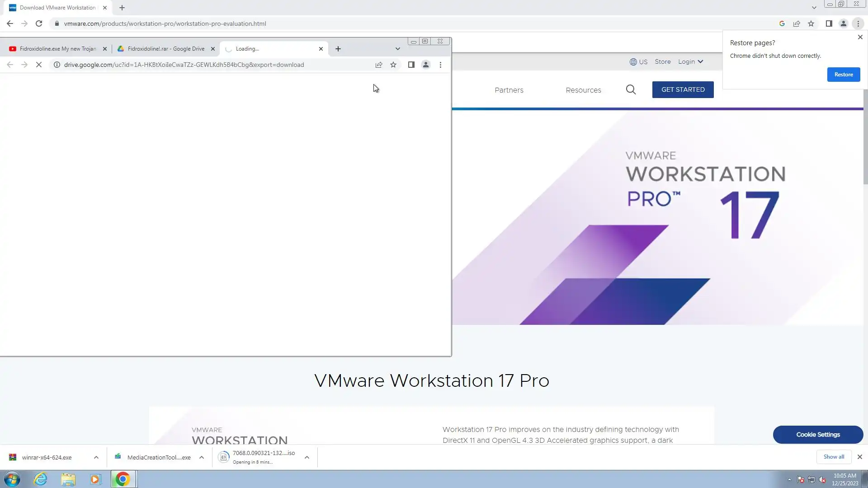Open Internet Explorer from the taskbar
The image size is (868, 488).
click(41, 479)
